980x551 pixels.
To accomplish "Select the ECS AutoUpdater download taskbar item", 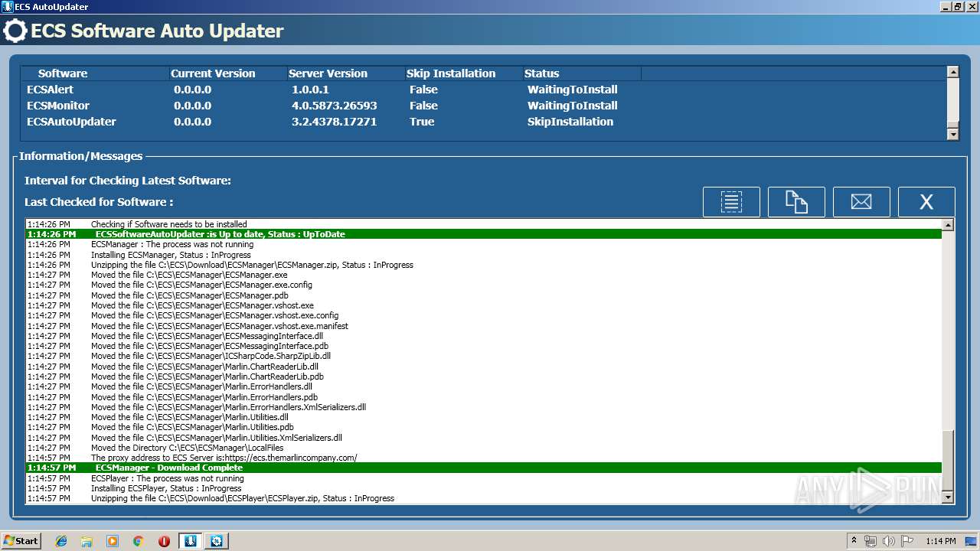I will tap(191, 541).
